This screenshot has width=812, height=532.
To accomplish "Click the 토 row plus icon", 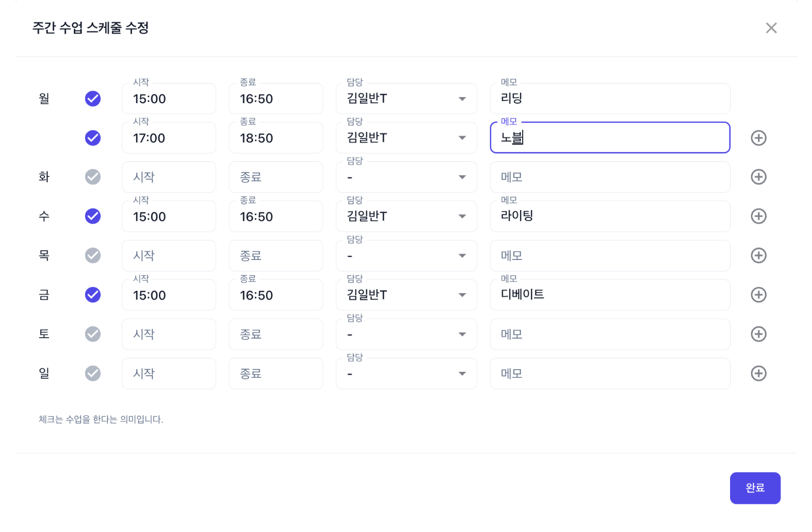I will coord(758,334).
